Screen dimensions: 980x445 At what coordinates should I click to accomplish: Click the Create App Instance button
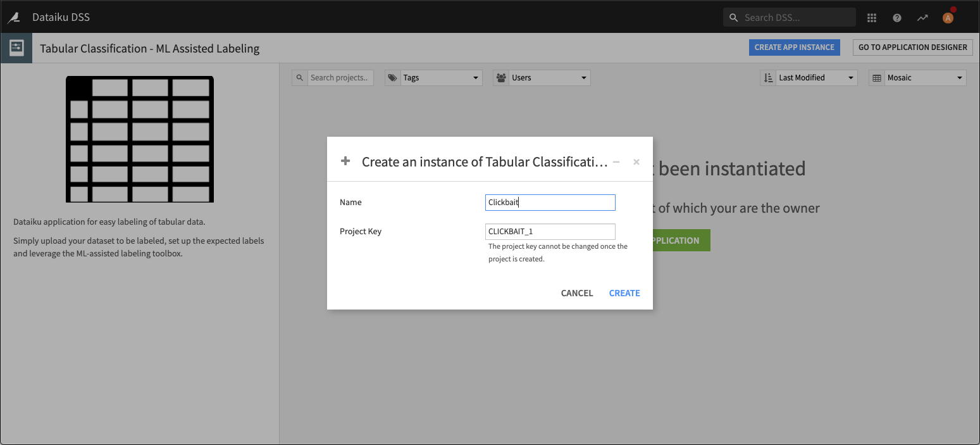click(x=795, y=47)
